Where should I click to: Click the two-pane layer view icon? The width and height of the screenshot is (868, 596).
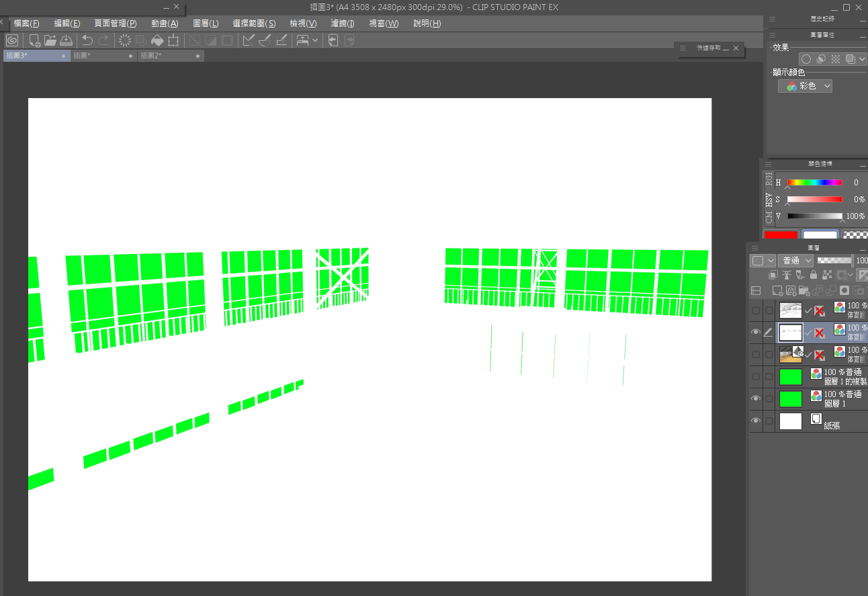coord(756,291)
